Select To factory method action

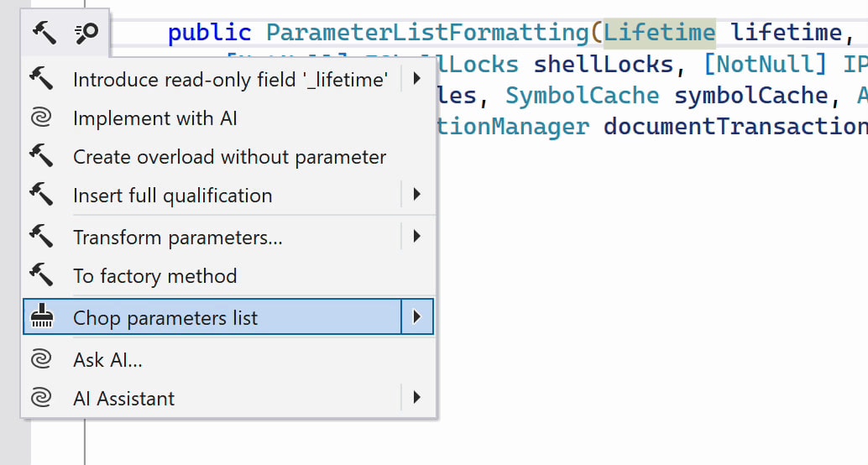[x=154, y=276]
